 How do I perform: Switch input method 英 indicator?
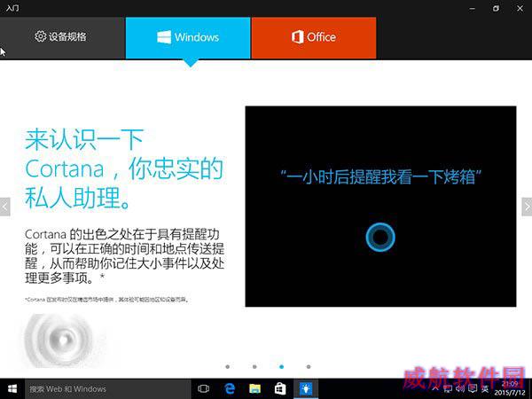click(x=486, y=389)
